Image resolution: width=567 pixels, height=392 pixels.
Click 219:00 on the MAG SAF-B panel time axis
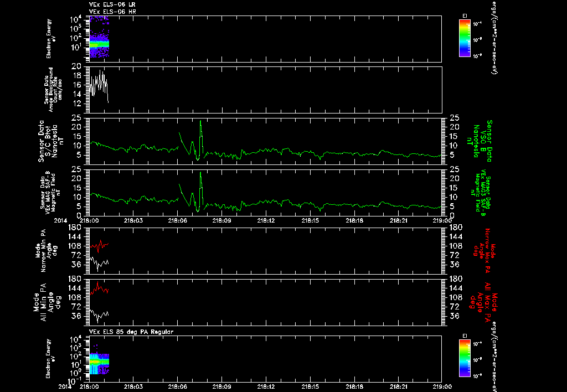tap(442, 220)
